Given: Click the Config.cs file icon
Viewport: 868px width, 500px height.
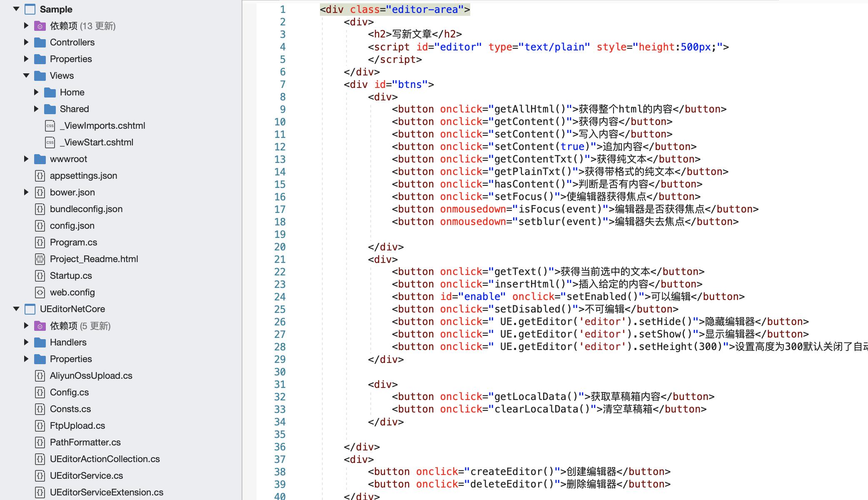Looking at the screenshot, I should pyautogui.click(x=40, y=392).
